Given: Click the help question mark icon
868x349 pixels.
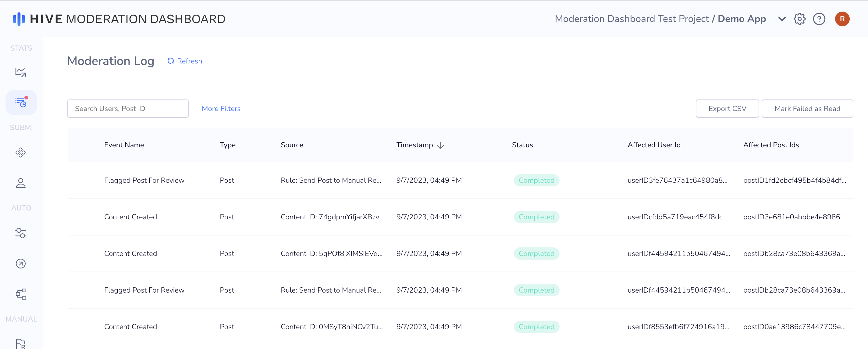Looking at the screenshot, I should pyautogui.click(x=819, y=19).
